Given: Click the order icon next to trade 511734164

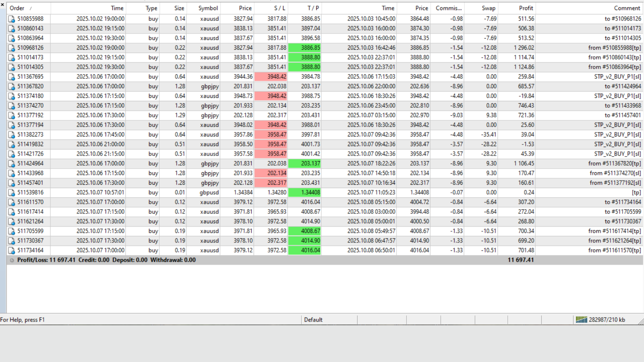Looking at the screenshot, I should 11,250.
